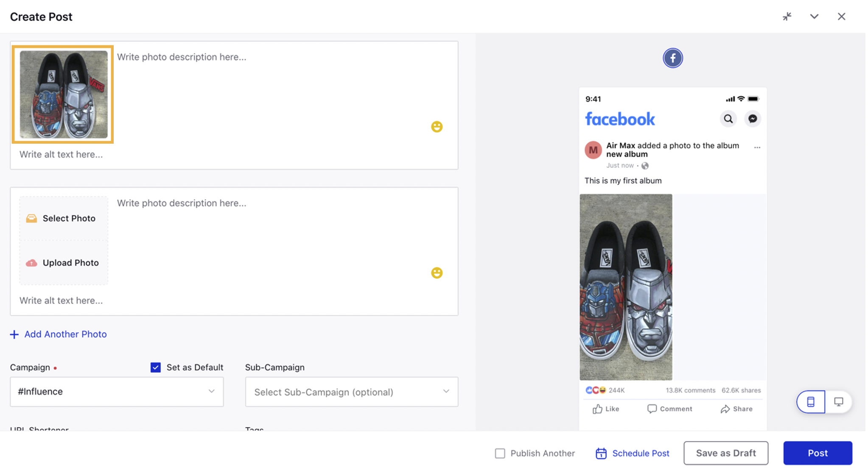Click the Schedule Post link
Screen dimensions: 868x473
(x=641, y=454)
